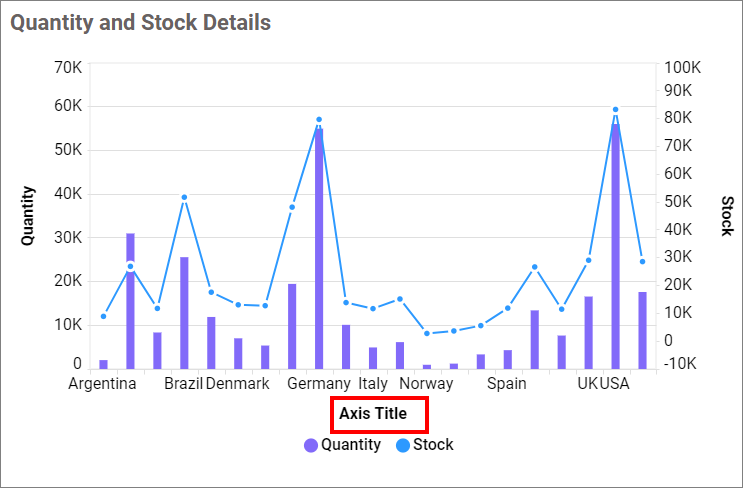Toggle the Stock series via legend text

tap(433, 445)
